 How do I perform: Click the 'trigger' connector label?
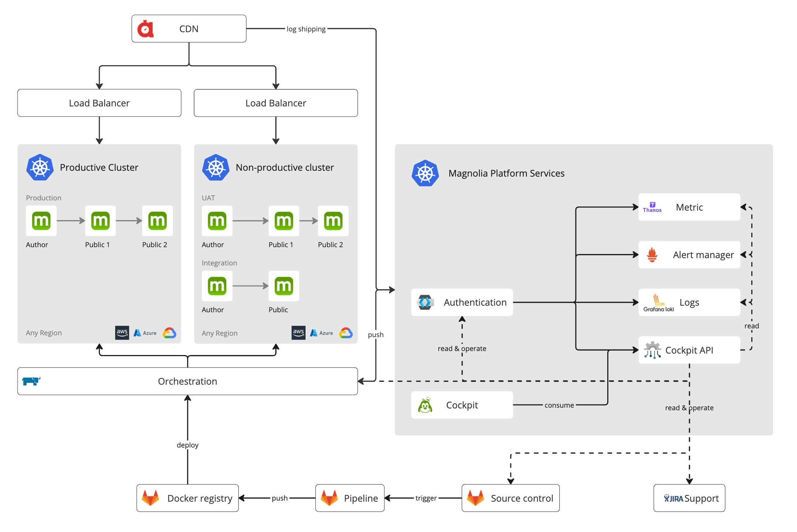point(426,498)
